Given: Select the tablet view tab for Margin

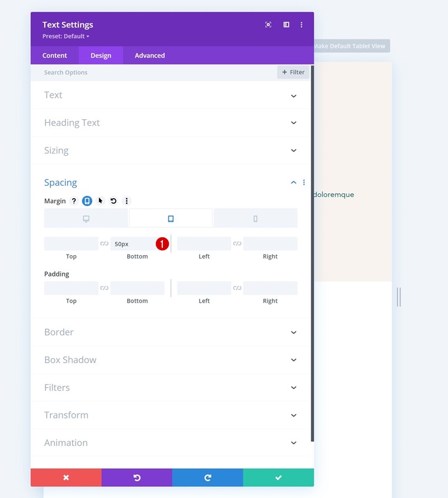Looking at the screenshot, I should coord(171,218).
